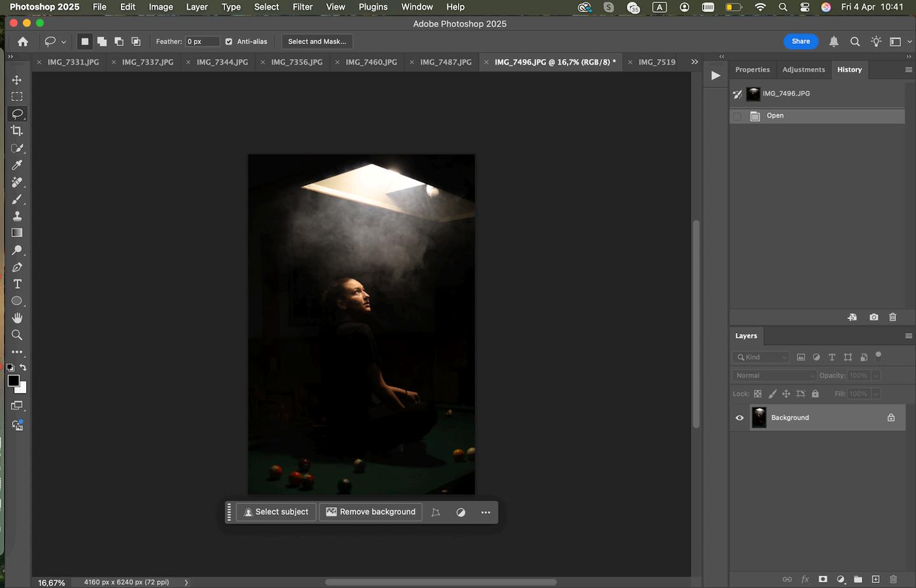916x588 pixels.
Task: Switch to the Adjustments tab
Action: click(x=803, y=70)
